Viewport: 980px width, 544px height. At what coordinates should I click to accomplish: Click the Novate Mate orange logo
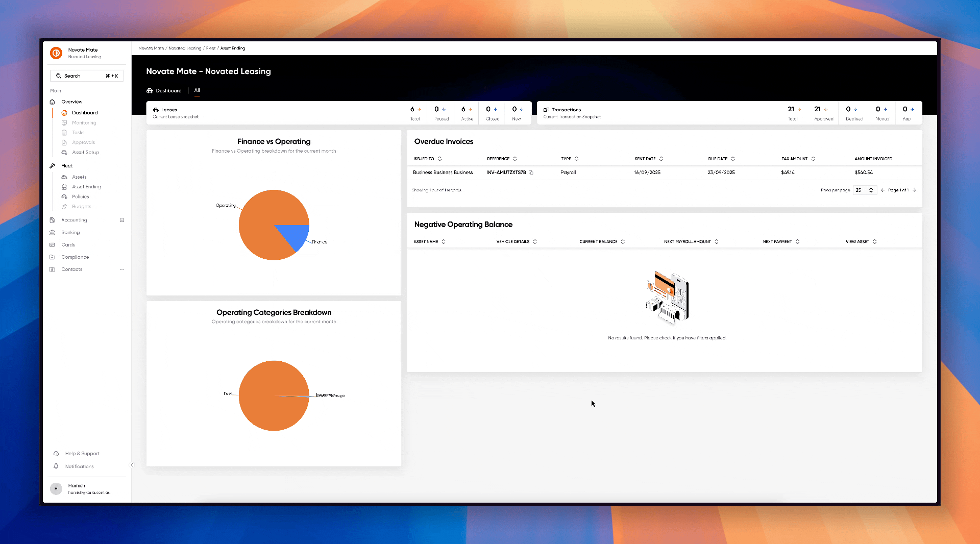coord(56,53)
